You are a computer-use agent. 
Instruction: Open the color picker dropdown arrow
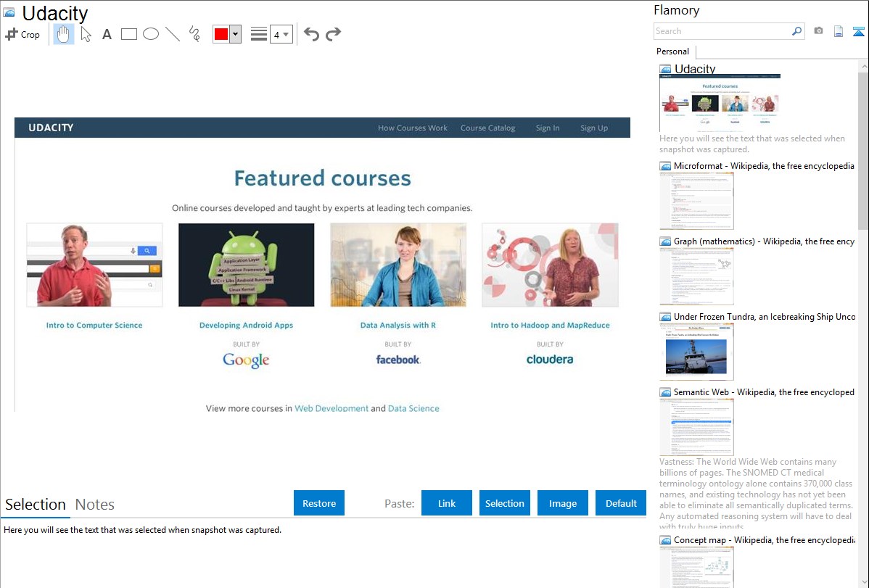pos(235,34)
